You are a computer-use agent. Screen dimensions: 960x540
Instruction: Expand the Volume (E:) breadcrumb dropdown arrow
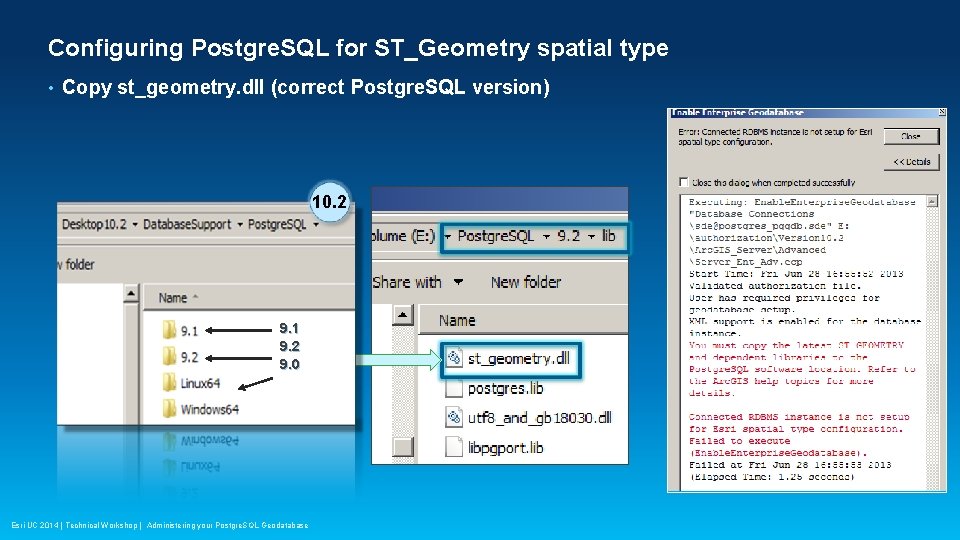pyautogui.click(x=448, y=236)
